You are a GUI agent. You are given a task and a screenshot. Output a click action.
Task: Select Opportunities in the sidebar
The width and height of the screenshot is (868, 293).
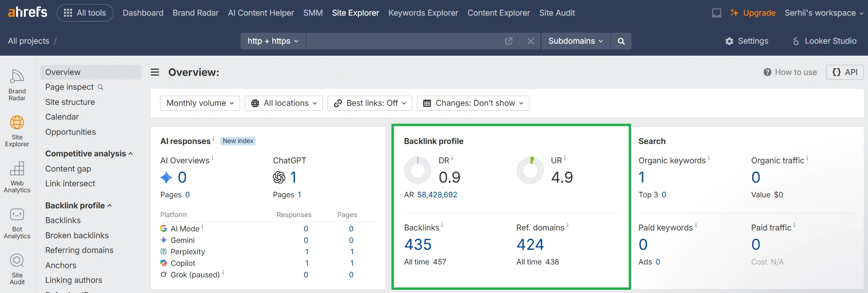point(70,132)
